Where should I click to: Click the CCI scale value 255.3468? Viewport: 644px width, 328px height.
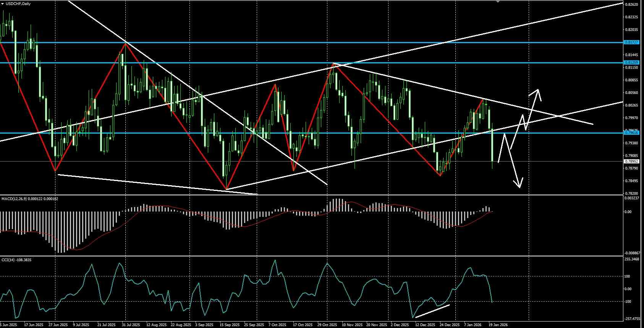(x=632, y=259)
